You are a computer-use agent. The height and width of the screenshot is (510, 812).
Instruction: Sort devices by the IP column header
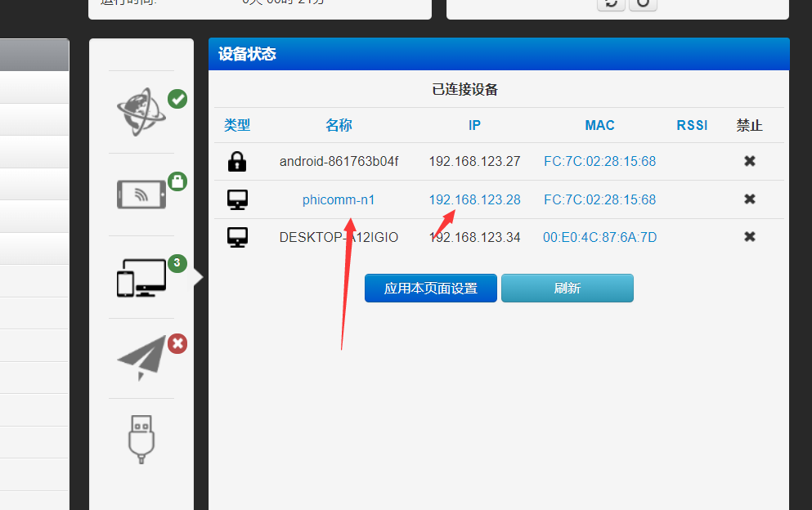[474, 126]
